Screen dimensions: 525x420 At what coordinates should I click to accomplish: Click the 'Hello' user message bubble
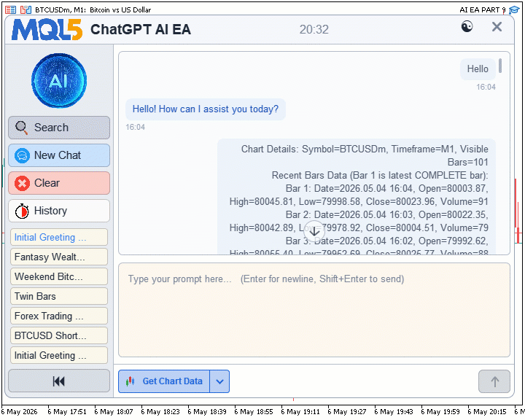tap(478, 69)
